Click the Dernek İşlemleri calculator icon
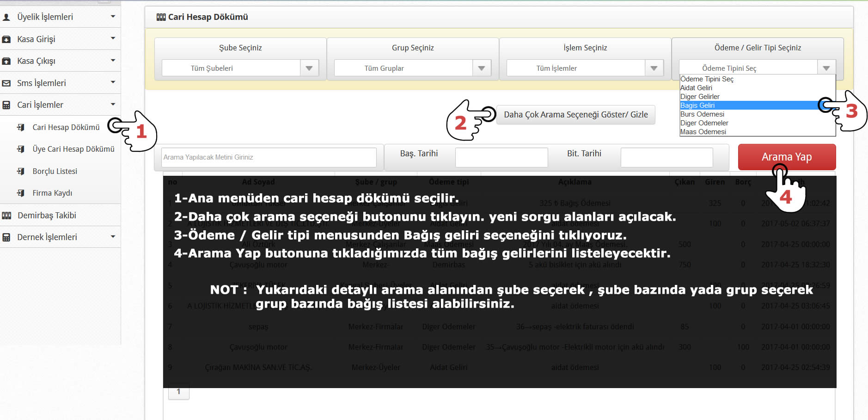This screenshot has width=868, height=420. [x=6, y=237]
